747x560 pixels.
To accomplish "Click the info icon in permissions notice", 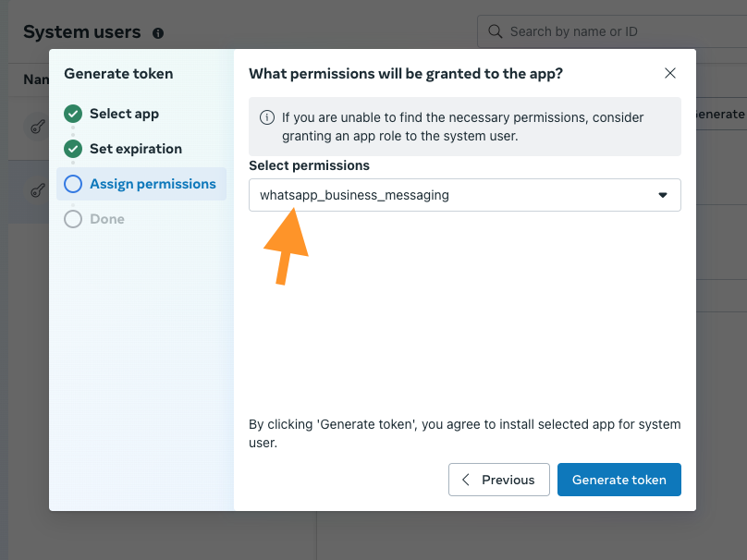I will [267, 117].
